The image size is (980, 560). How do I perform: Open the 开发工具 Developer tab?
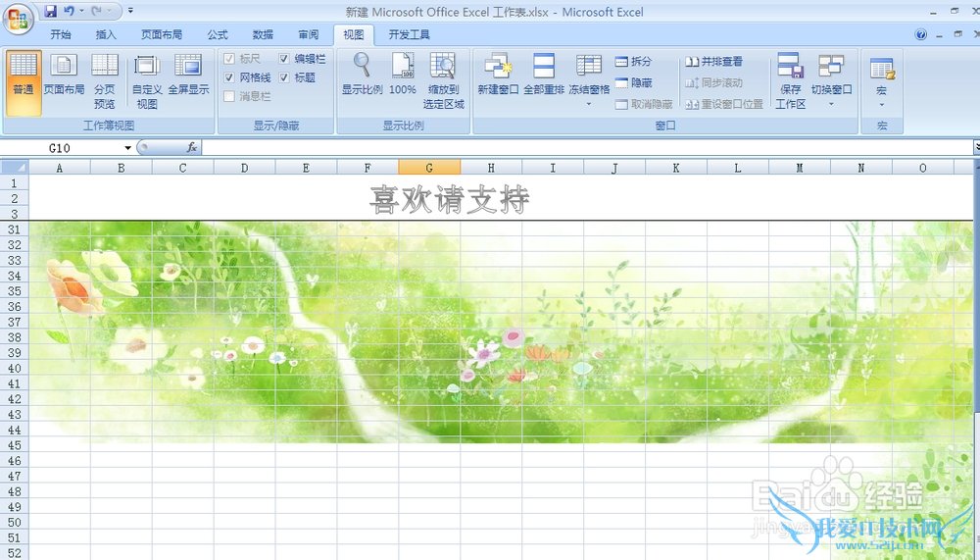tap(409, 34)
